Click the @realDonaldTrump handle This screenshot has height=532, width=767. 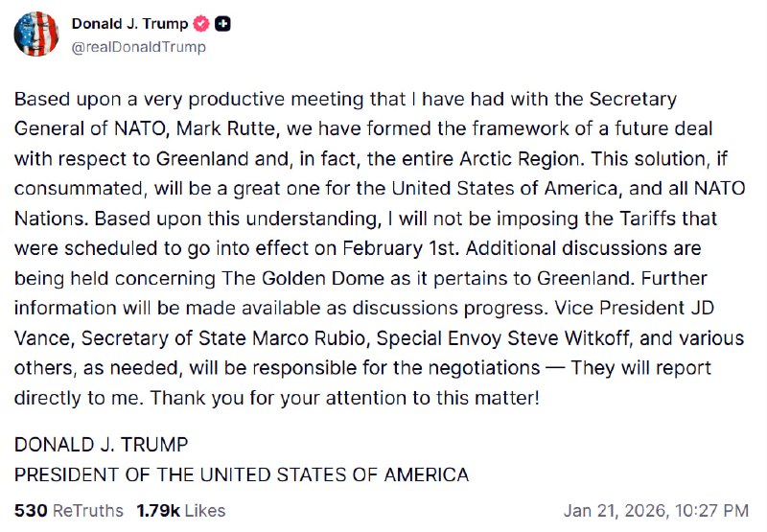[138, 46]
